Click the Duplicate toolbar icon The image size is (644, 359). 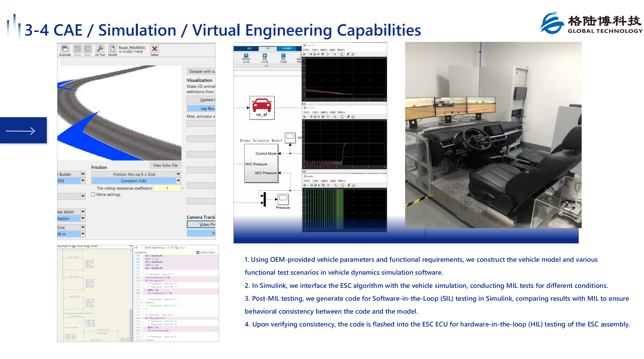point(65,49)
